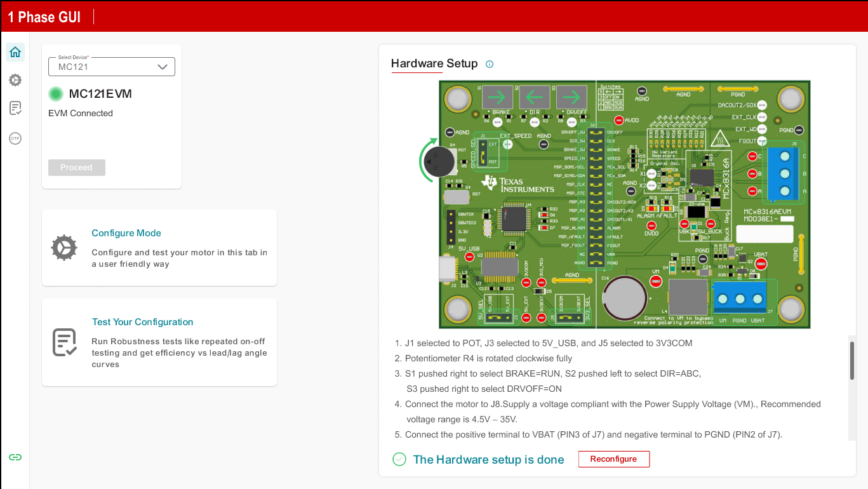Click the green checkmark next to setup done
Image resolution: width=868 pixels, height=489 pixels.
pos(399,459)
